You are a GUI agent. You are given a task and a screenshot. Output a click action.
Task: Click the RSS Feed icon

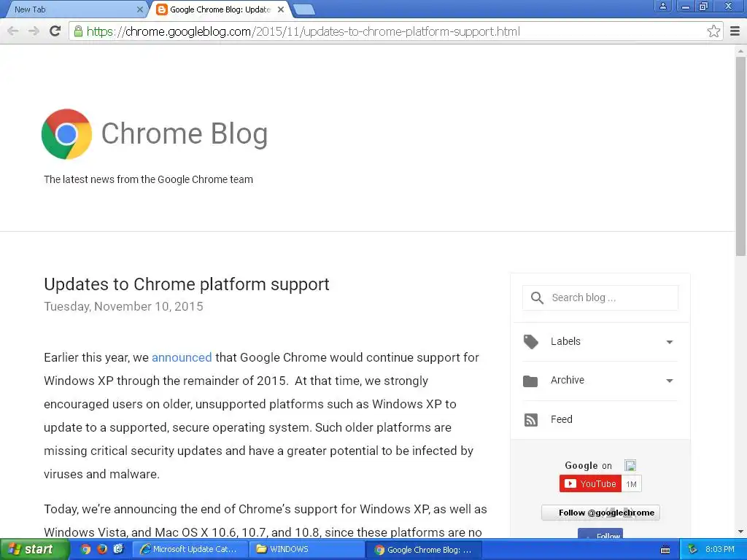pos(531,419)
